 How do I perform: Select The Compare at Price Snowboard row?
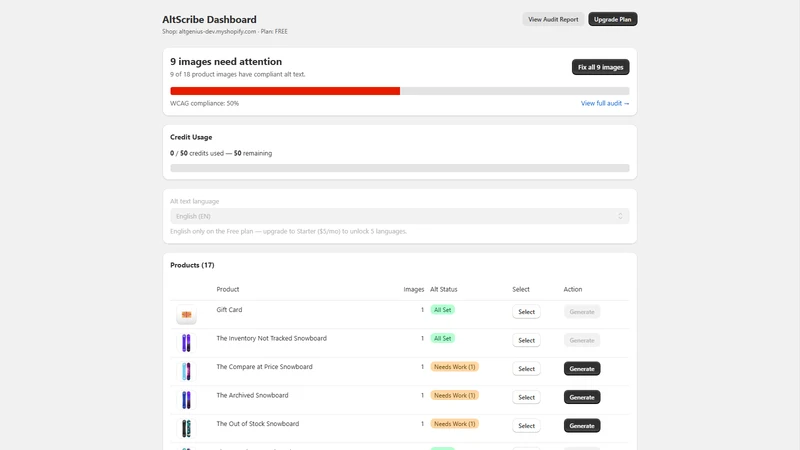526,369
